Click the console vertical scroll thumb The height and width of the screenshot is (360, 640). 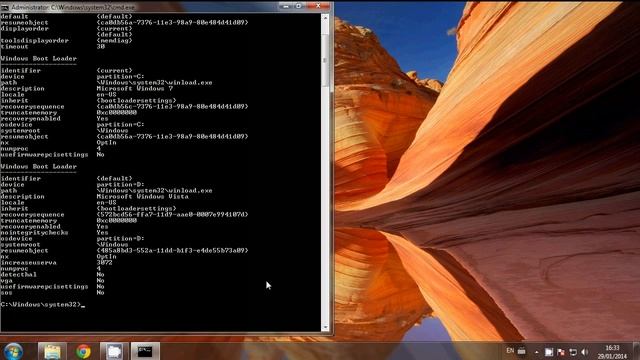coord(325,60)
